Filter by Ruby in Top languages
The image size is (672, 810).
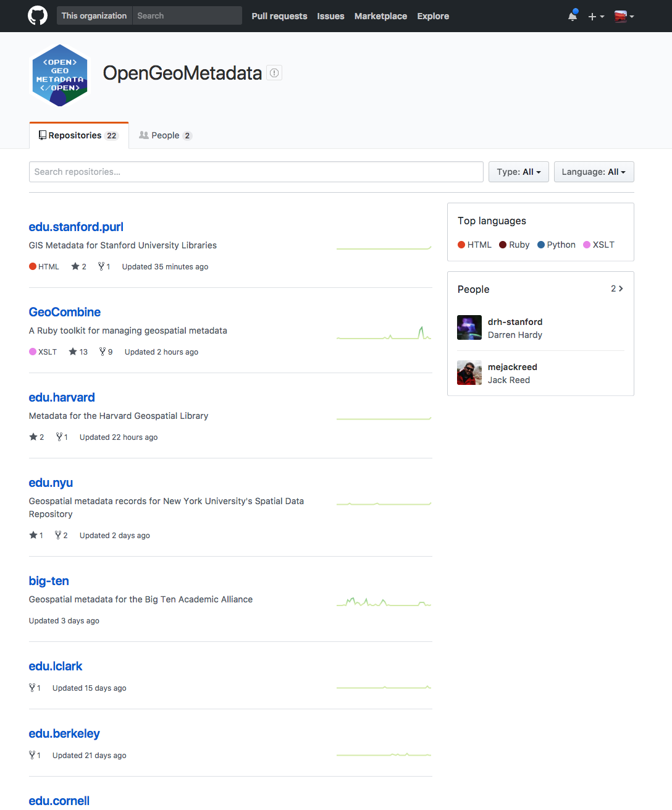point(514,245)
